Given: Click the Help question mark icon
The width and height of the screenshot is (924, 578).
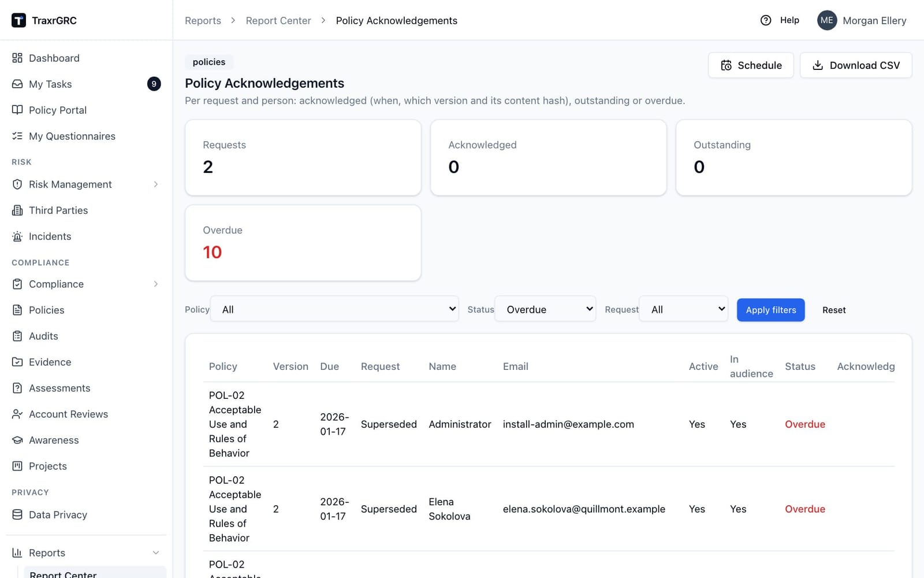Looking at the screenshot, I should [x=766, y=20].
